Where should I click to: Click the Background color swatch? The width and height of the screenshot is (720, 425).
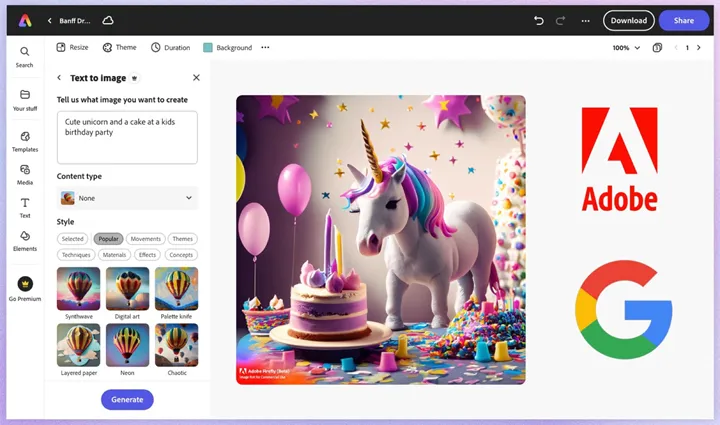click(208, 47)
